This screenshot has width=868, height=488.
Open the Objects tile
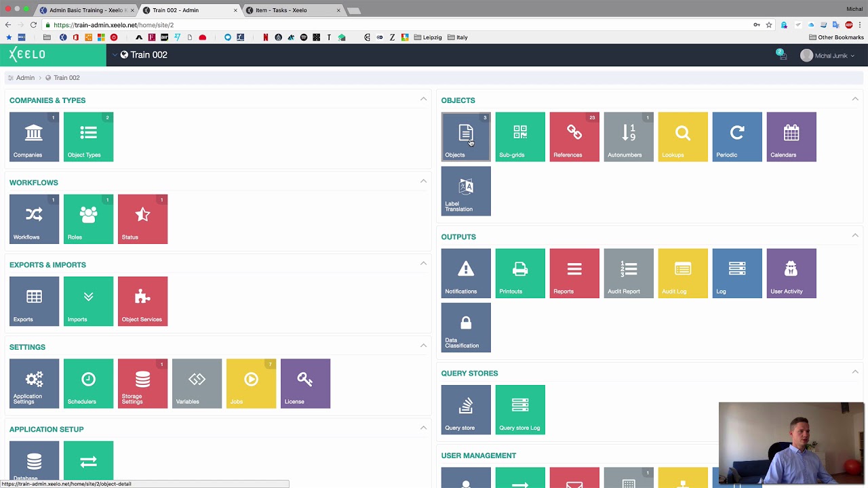point(466,137)
